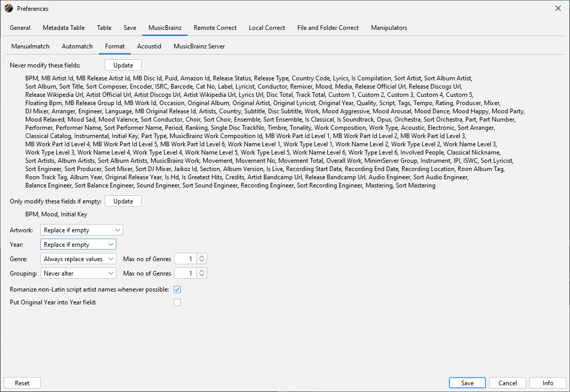Open the Year replace dropdown
Image resolution: width=570 pixels, height=392 pixels.
(78, 245)
